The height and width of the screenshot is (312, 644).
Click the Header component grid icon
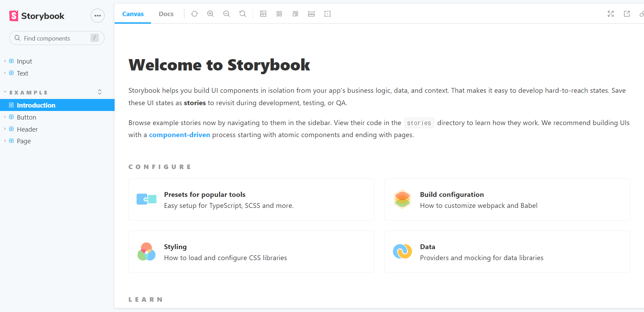(x=11, y=129)
